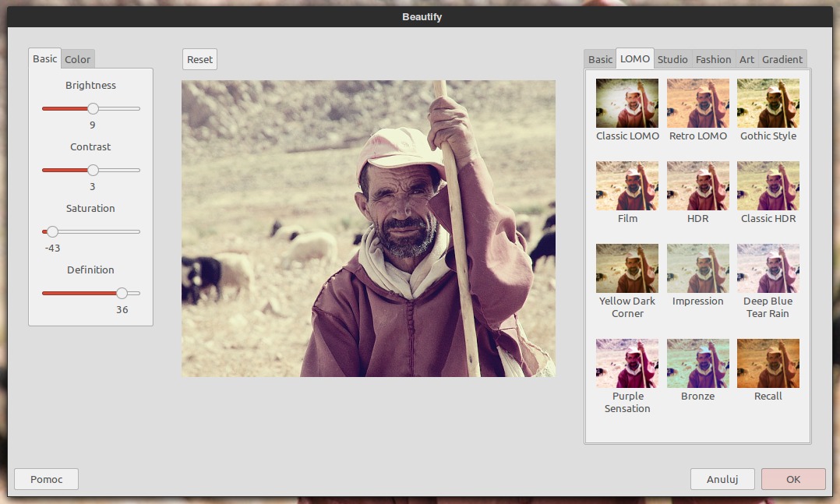Cancel the dialog with Anuluj
Viewport: 840px width, 504px height.
pyautogui.click(x=722, y=479)
